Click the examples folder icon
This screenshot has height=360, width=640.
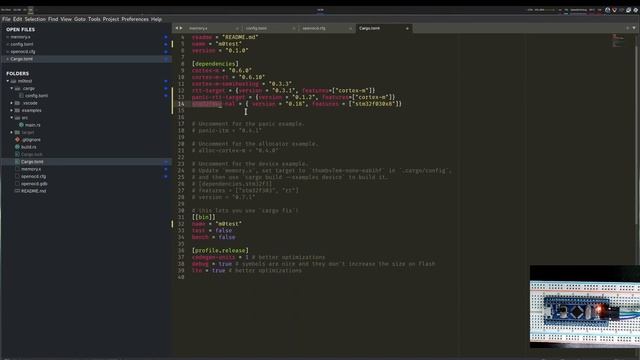[17, 111]
